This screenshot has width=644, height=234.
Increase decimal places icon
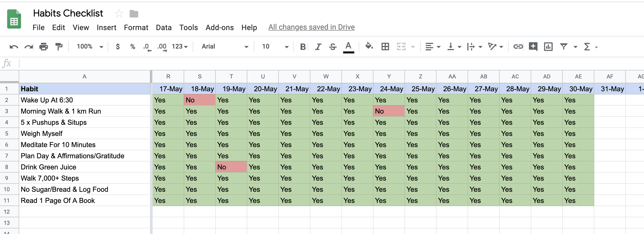pyautogui.click(x=162, y=47)
